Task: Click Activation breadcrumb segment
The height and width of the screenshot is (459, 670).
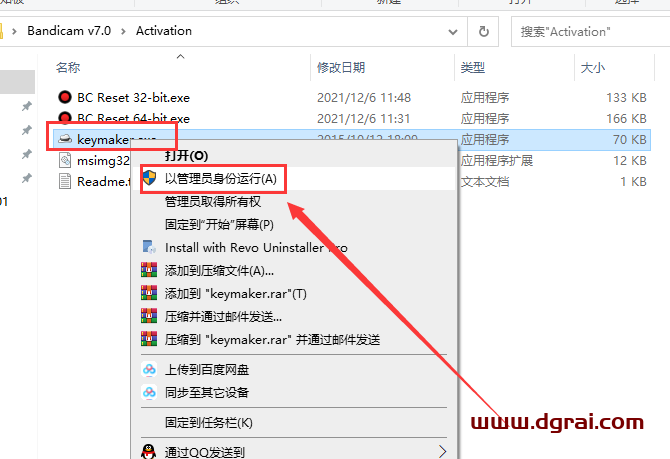Action: [164, 31]
